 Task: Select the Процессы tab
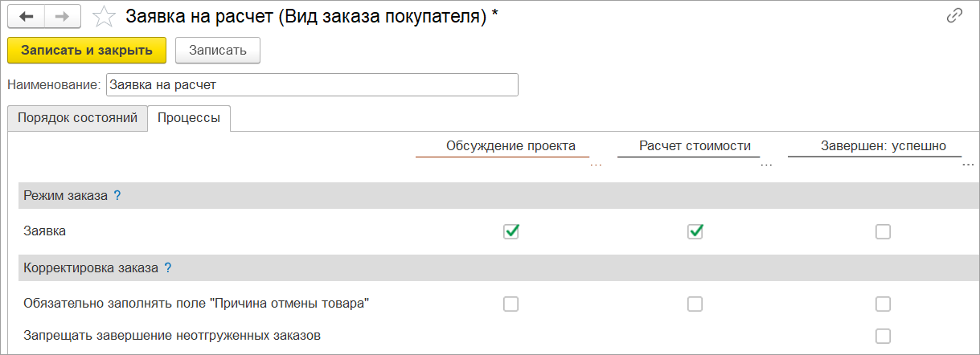[x=189, y=117]
